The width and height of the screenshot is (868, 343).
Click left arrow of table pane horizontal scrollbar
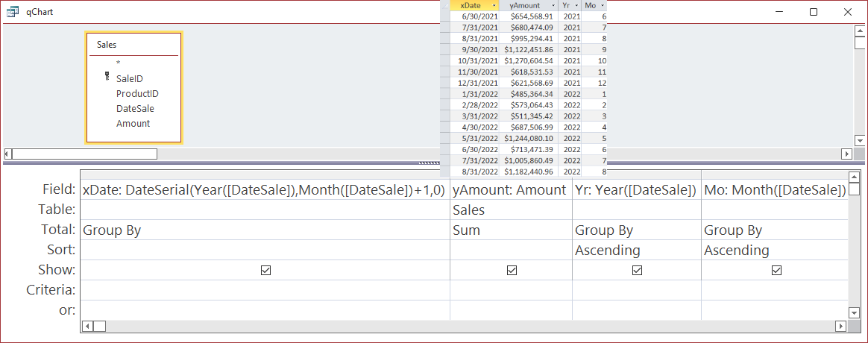[x=7, y=154]
